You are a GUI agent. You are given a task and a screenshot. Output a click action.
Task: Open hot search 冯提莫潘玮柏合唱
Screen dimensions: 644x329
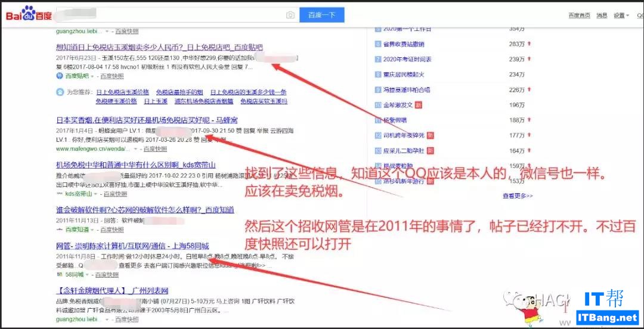tap(407, 89)
